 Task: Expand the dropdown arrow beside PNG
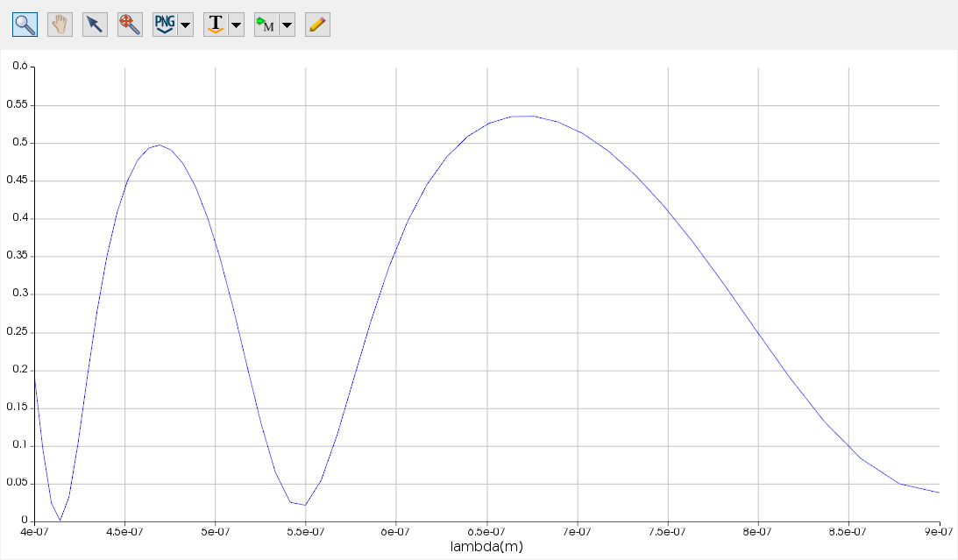185,25
